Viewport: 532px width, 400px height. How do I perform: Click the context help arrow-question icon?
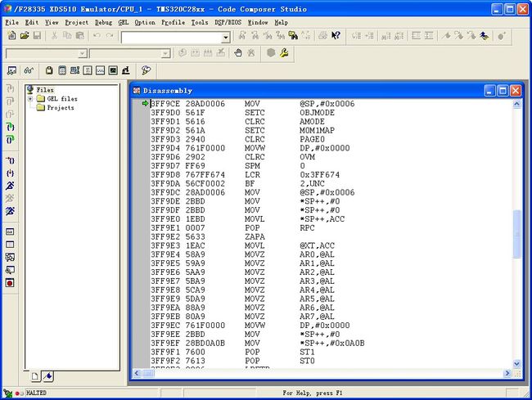tap(336, 35)
